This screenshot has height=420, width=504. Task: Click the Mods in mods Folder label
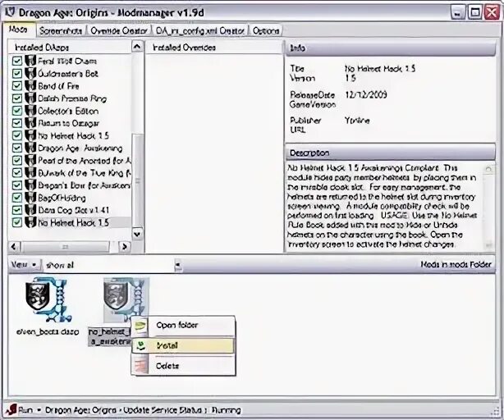[456, 264]
